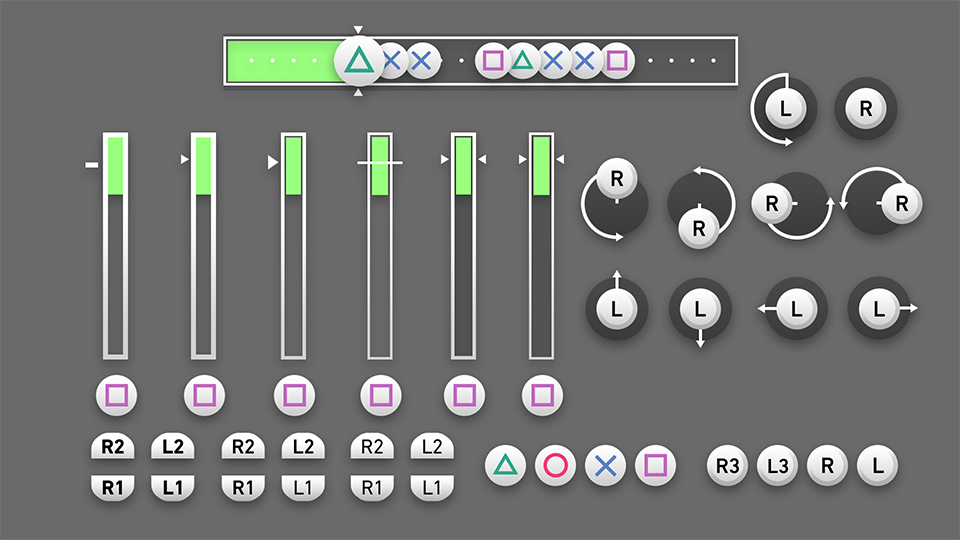Screen dimensions: 960x540
Task: Click the rotating R stick with knob on right
Action: [x=882, y=201]
